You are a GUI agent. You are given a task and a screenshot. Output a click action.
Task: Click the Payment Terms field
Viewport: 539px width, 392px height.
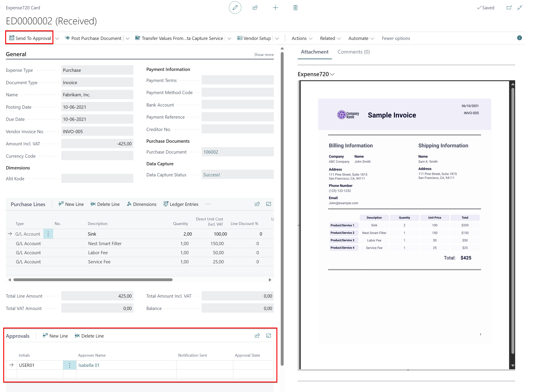pos(237,80)
